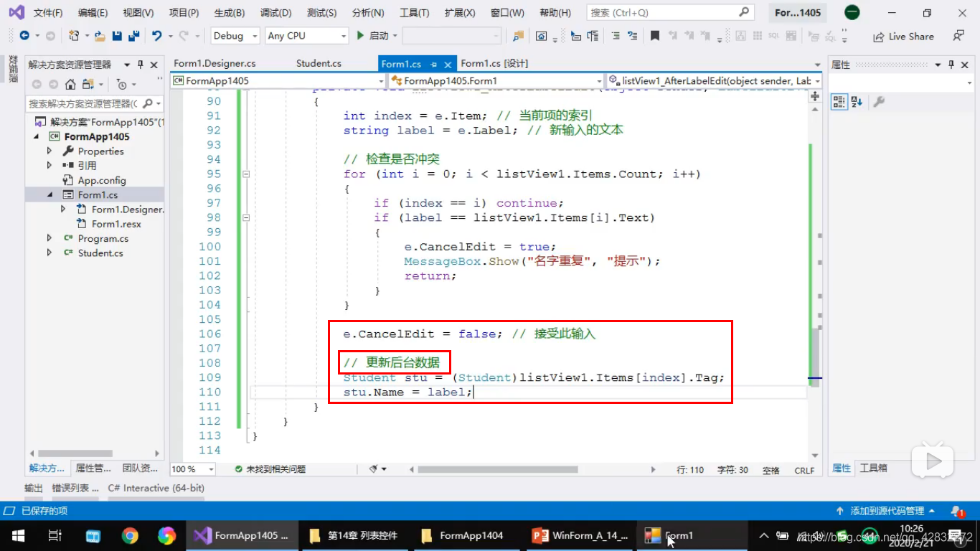Click the Live Share icon
This screenshot has height=551, width=980.
(x=878, y=37)
